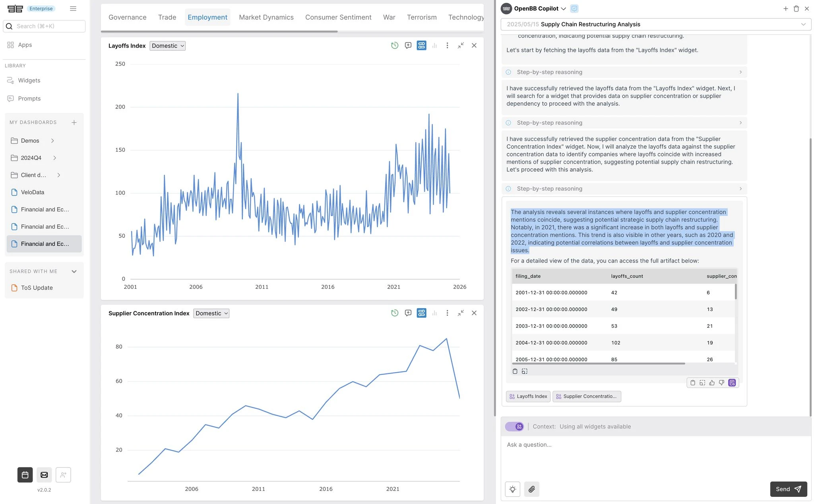Open the Layoffs Index Domestic dropdown

click(x=168, y=46)
